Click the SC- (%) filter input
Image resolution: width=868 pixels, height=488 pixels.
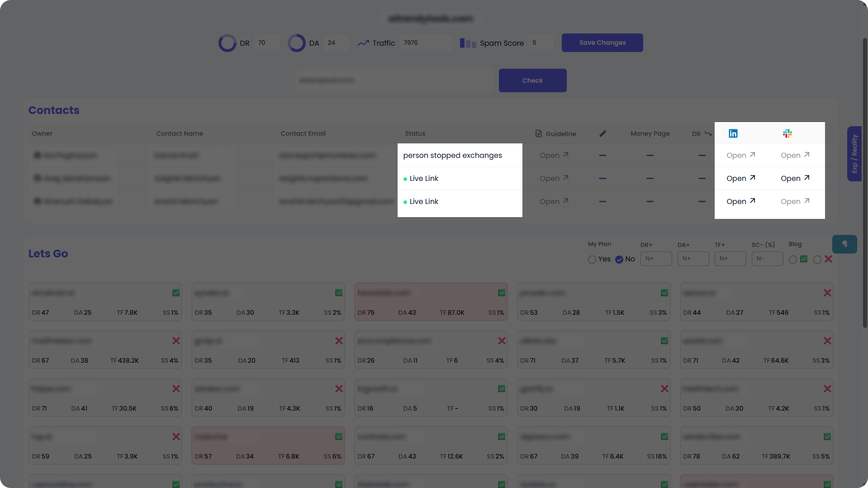pos(767,259)
